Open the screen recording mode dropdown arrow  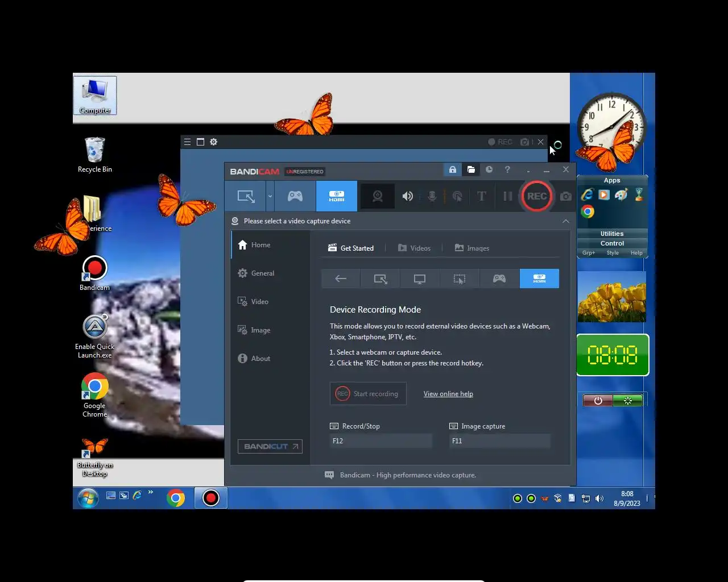pos(270,196)
